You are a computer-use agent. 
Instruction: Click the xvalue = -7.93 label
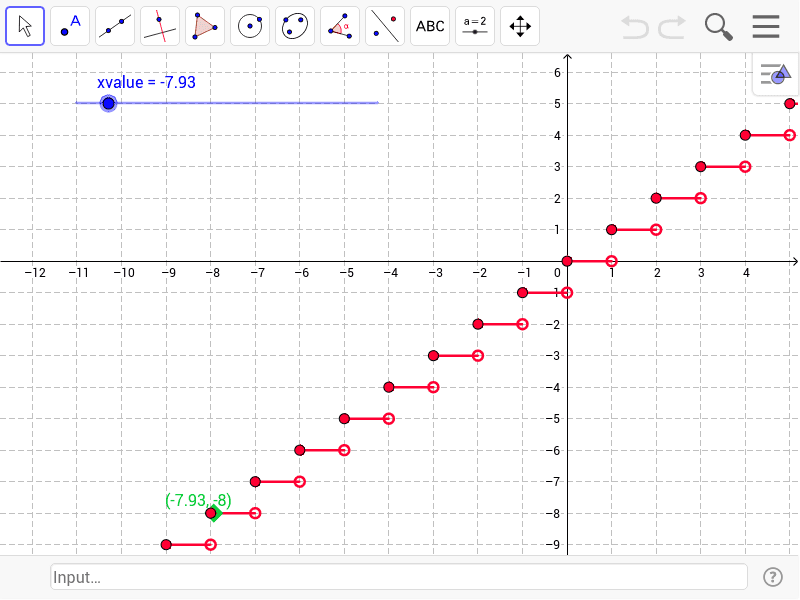coord(146,82)
